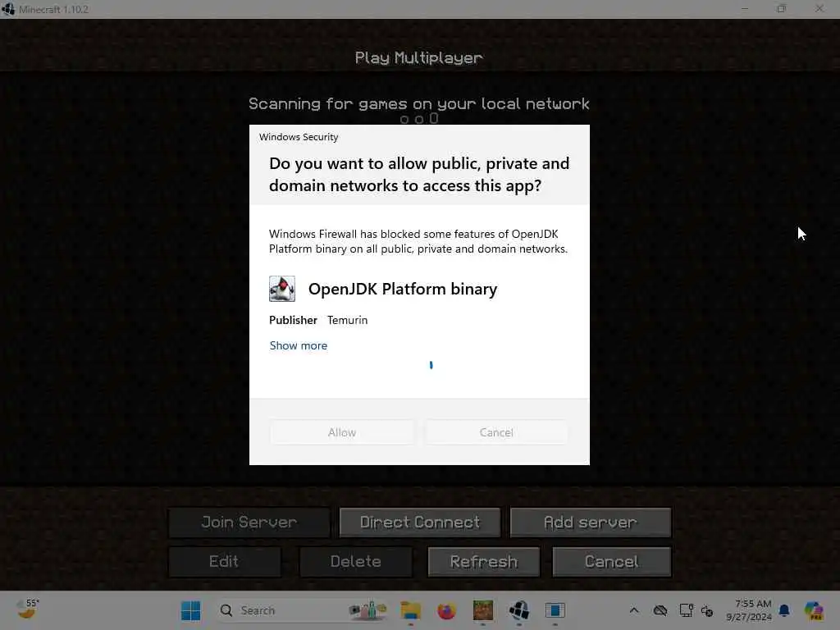Open the weather widget showing 55°
The width and height of the screenshot is (840, 630).
point(27,609)
